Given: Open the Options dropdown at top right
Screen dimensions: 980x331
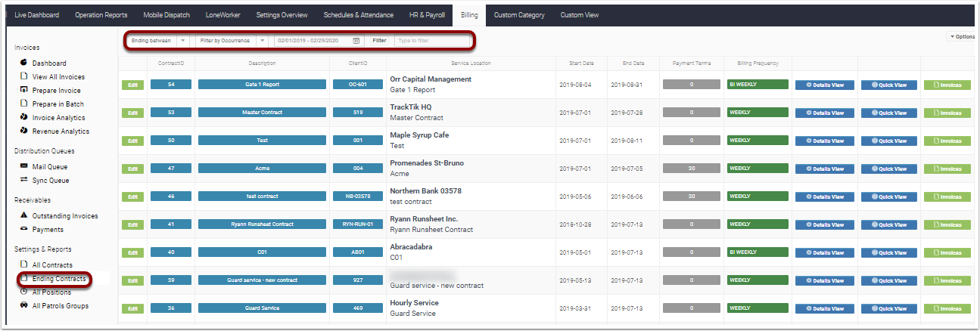Looking at the screenshot, I should point(961,36).
